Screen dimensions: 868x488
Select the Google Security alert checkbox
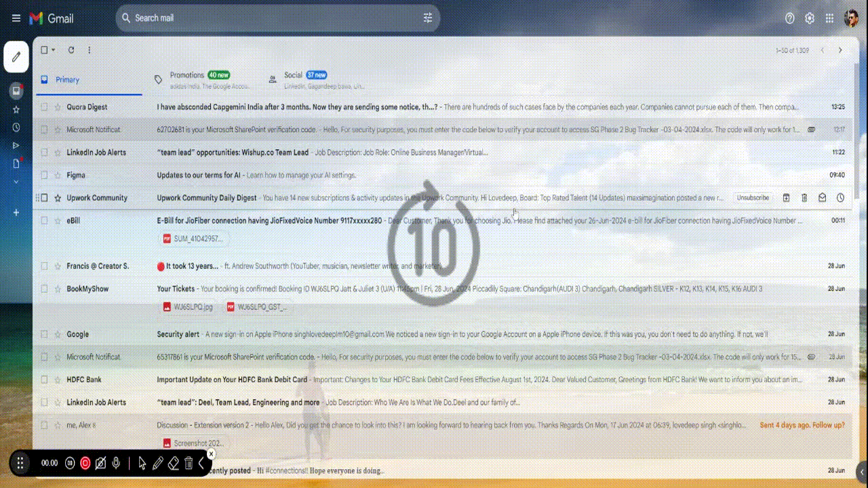[44, 334]
